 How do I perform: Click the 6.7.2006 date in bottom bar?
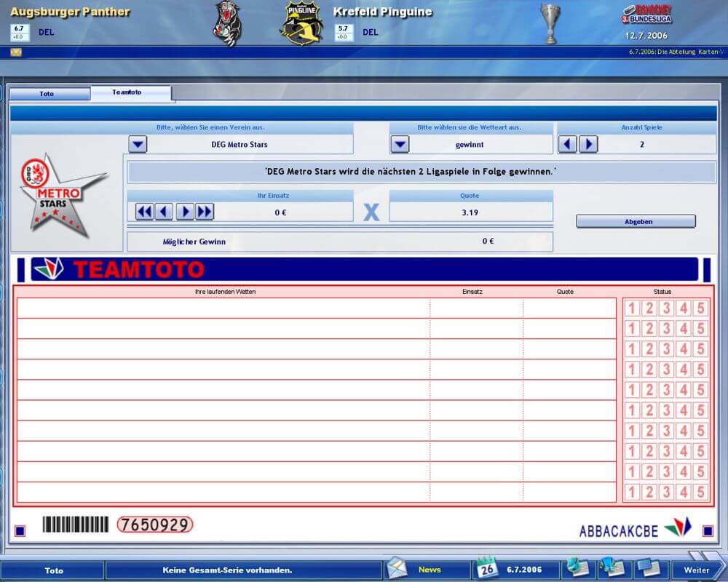[524, 570]
